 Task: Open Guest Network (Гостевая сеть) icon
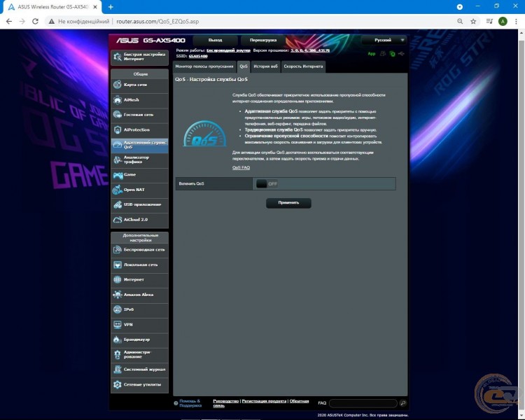coord(117,115)
